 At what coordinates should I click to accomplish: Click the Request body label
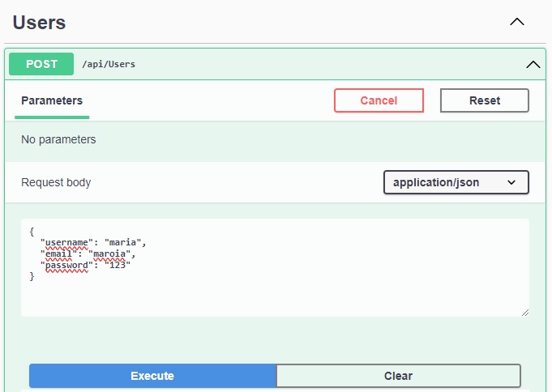click(56, 182)
